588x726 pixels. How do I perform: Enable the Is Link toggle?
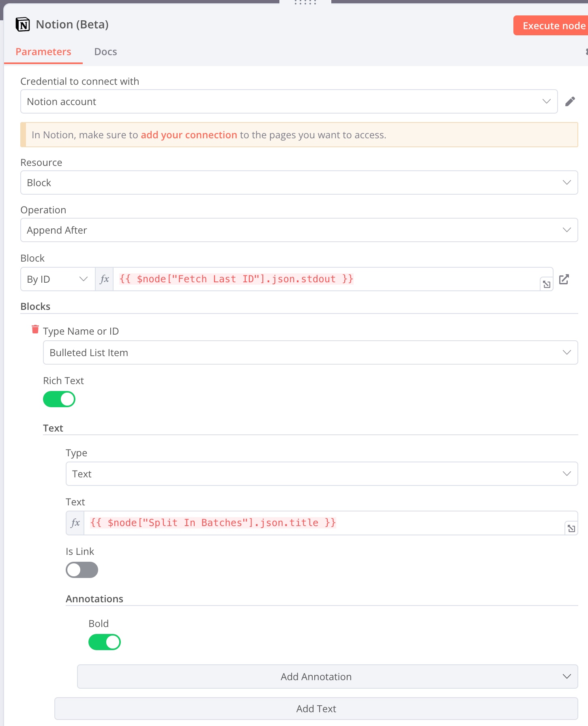pyautogui.click(x=82, y=570)
